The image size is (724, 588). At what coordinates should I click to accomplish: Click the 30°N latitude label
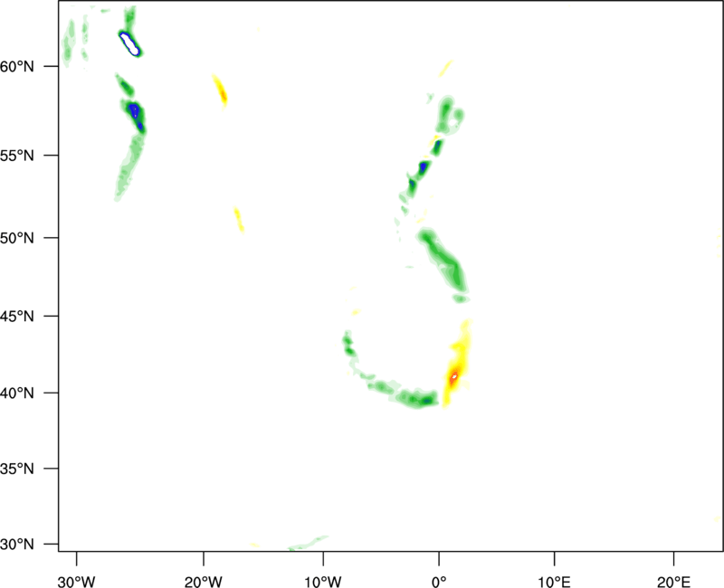click(17, 545)
